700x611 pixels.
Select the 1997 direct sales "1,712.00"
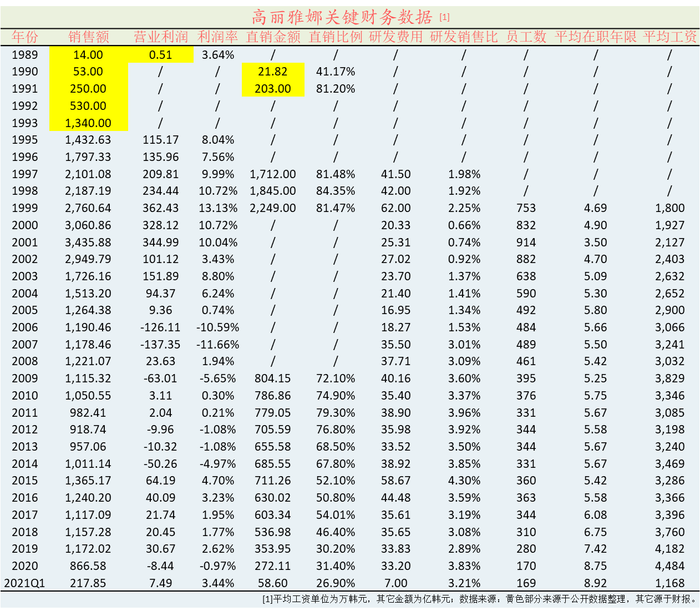[273, 174]
